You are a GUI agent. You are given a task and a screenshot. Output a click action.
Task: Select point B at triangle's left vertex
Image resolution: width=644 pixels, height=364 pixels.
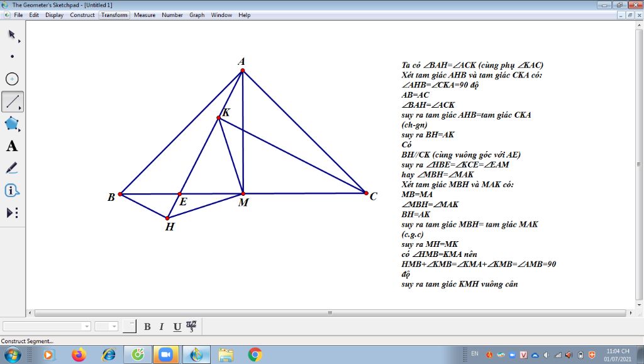tap(120, 194)
